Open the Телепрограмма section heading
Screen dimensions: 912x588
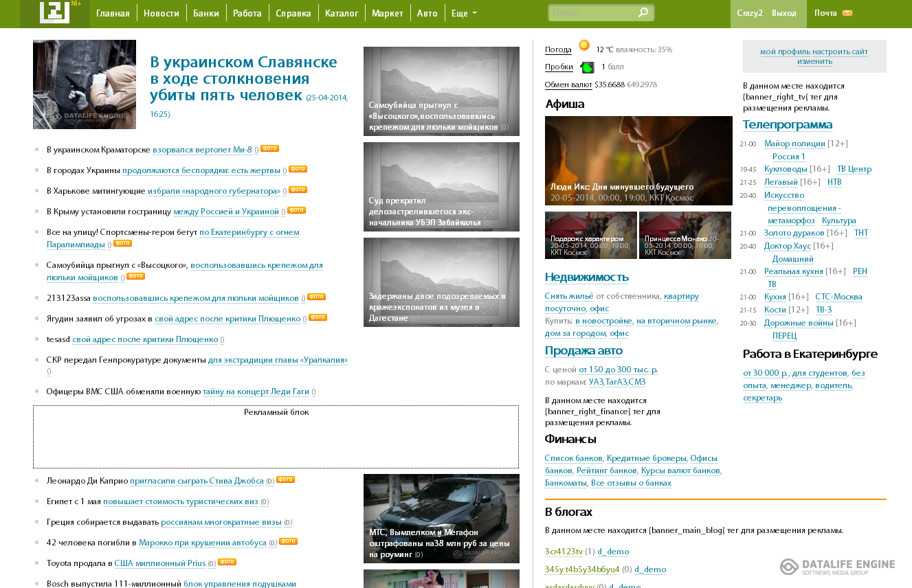tap(787, 124)
